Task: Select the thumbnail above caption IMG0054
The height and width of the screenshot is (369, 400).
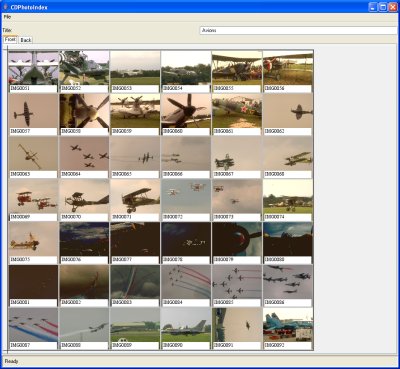Action: [186, 68]
